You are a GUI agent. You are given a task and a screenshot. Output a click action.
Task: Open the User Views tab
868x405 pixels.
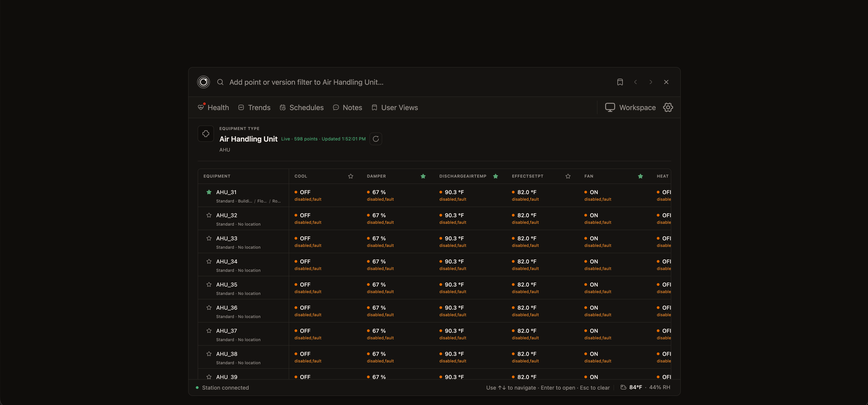(x=395, y=107)
